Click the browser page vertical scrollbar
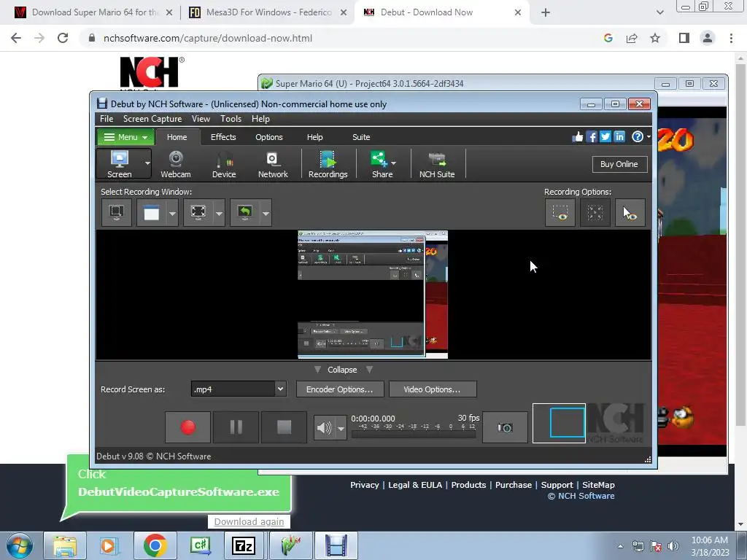 coord(740,244)
